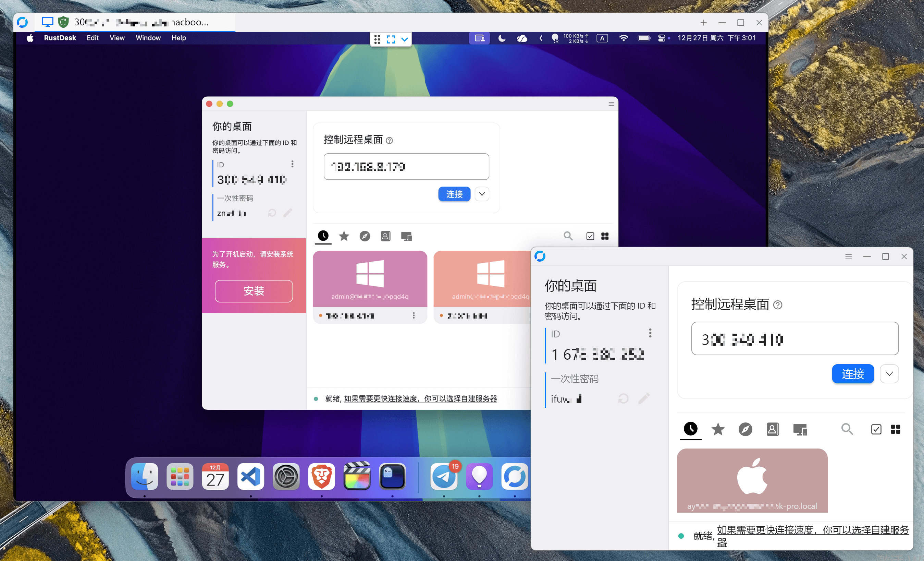This screenshot has width=924, height=561.
Task: Switch grid view in local peer list
Action: (x=896, y=429)
